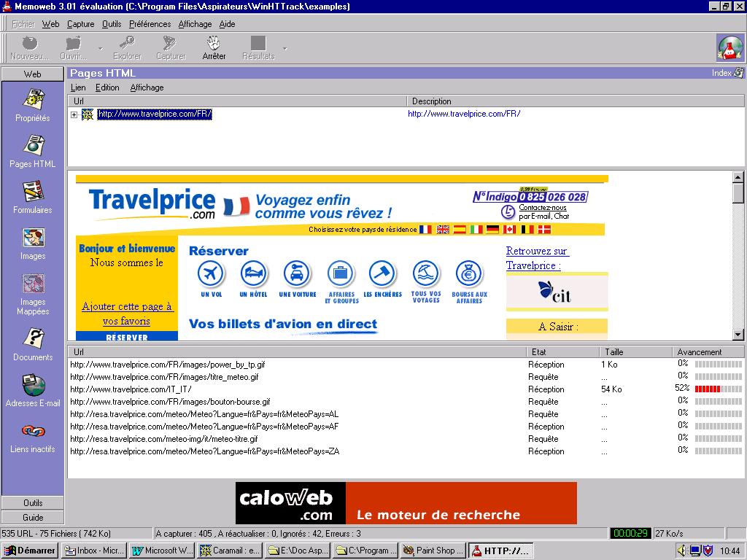Viewport: 747px width, 560px height.
Task: Click the Résultats toolbar icon
Action: pyautogui.click(x=258, y=44)
